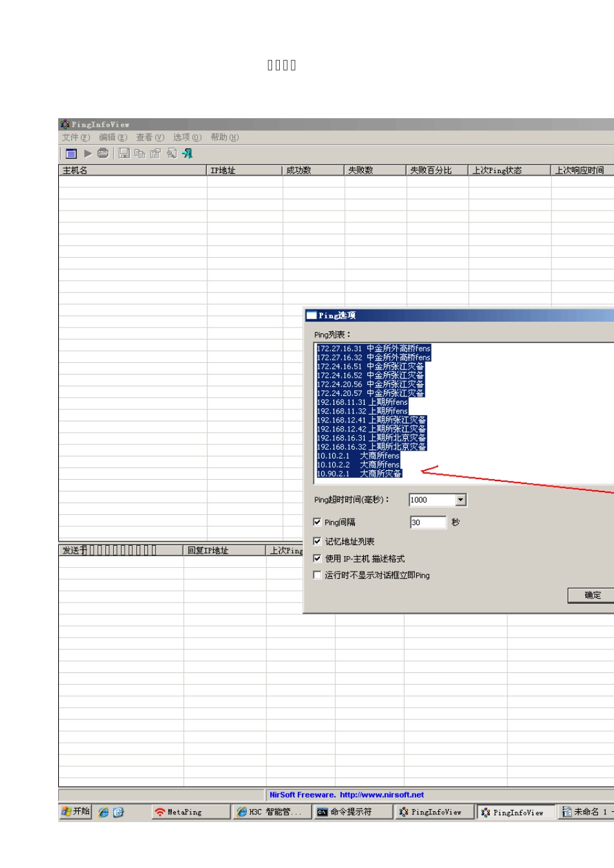Click the Exit door icon
614x868 pixels.
pyautogui.click(x=187, y=154)
